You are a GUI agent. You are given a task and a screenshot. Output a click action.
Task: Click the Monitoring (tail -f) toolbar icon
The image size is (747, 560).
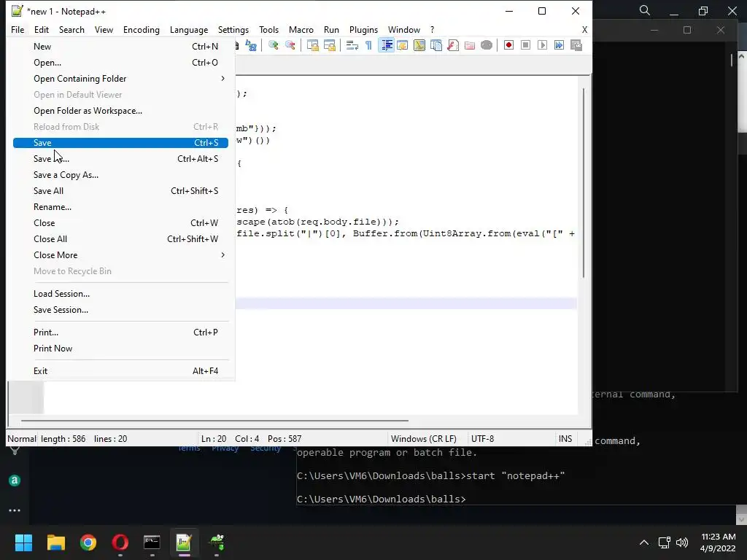coord(487,45)
